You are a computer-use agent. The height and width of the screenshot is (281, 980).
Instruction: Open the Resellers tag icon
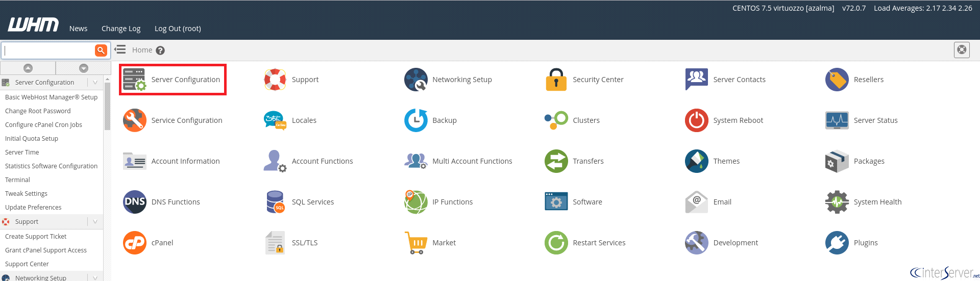point(837,80)
